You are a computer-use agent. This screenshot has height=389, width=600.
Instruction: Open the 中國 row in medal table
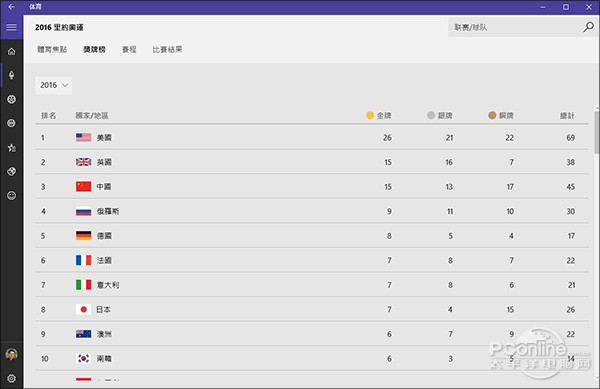pyautogui.click(x=312, y=187)
